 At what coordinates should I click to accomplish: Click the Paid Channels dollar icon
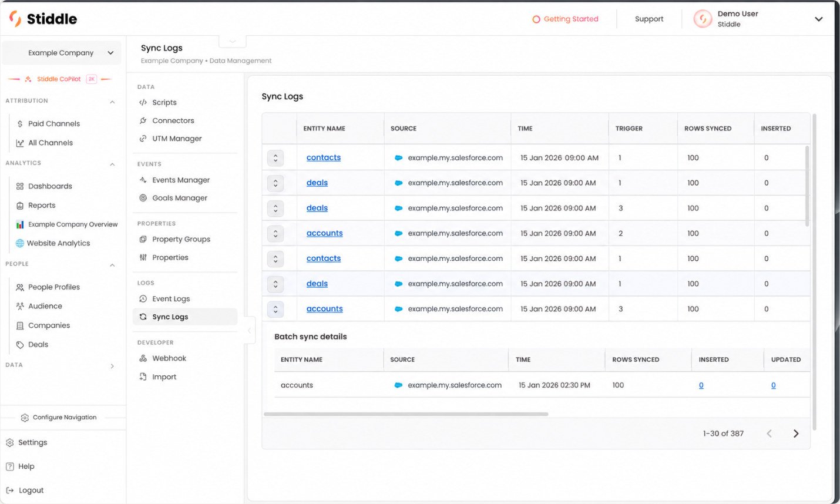[x=20, y=124]
